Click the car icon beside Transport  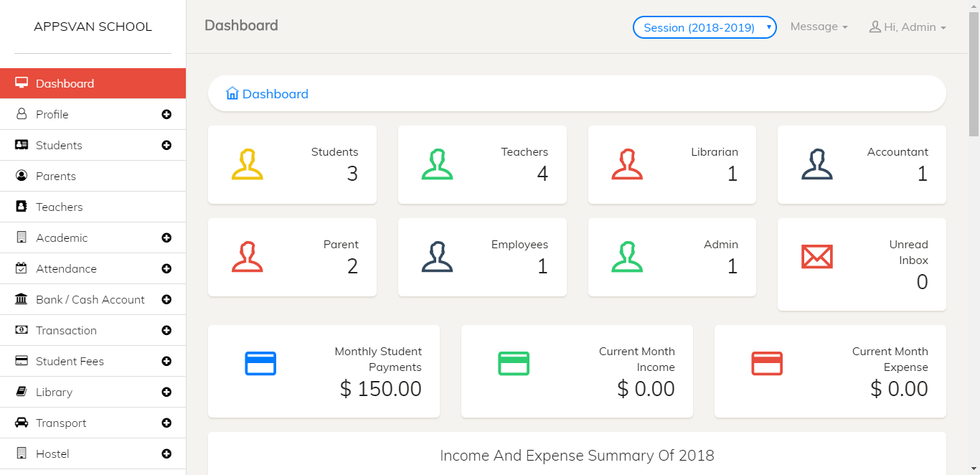click(22, 423)
